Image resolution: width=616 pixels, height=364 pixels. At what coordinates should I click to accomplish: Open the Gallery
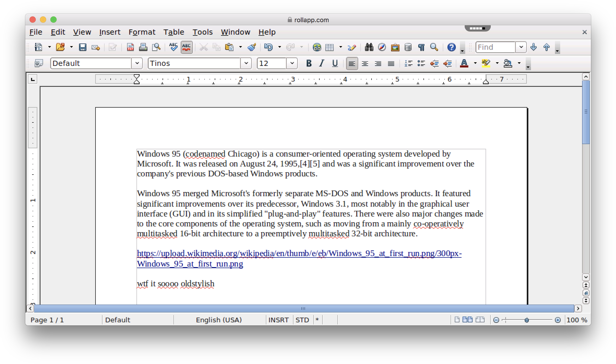pyautogui.click(x=395, y=47)
